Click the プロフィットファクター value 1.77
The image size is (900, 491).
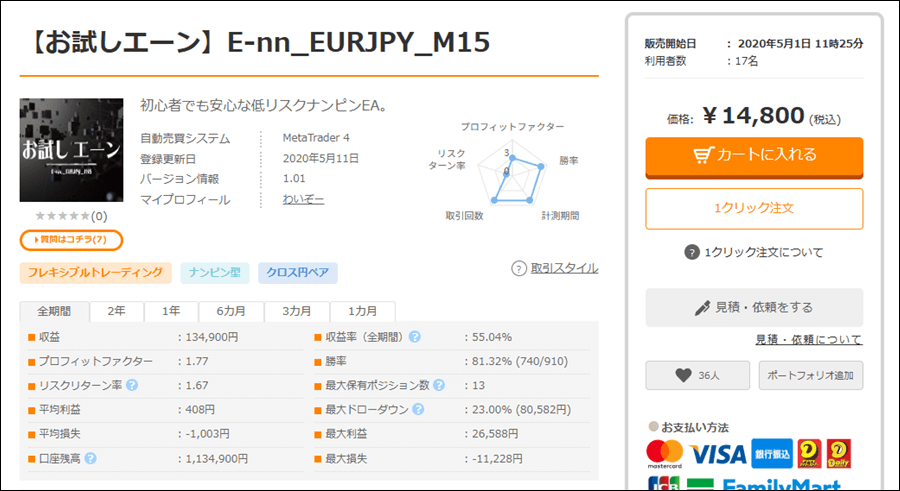197,361
